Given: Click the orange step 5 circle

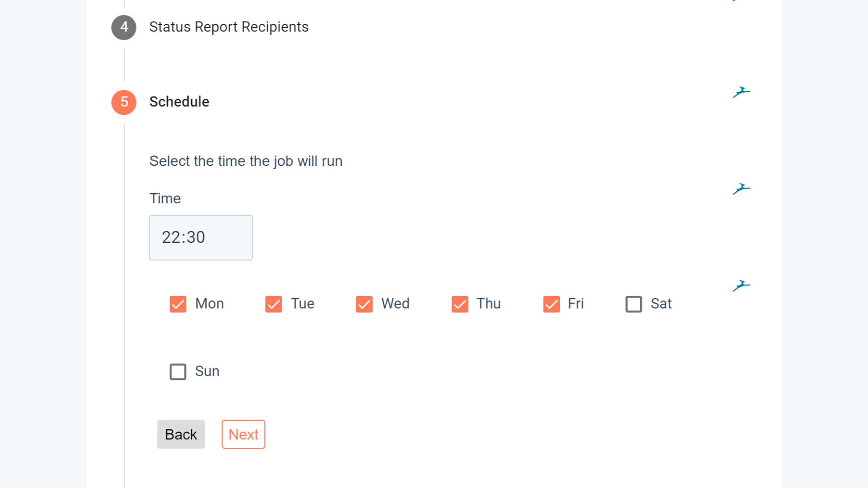Looking at the screenshot, I should coord(124,102).
